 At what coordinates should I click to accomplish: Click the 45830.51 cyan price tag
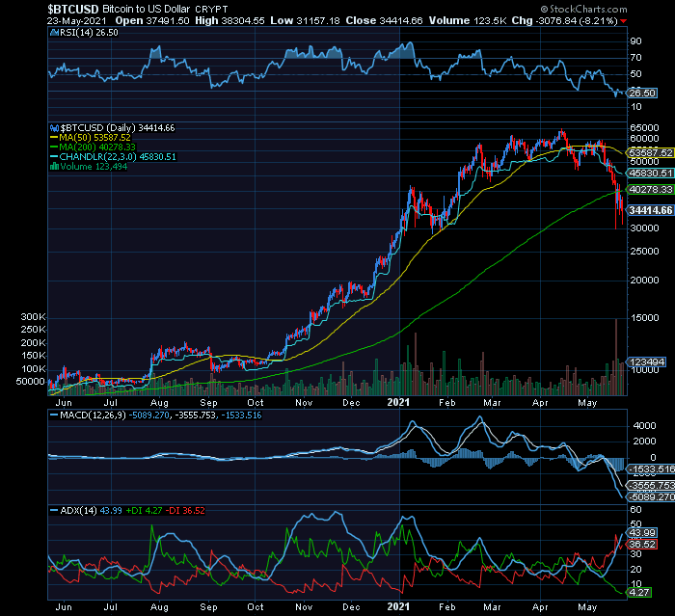pyautogui.click(x=651, y=174)
